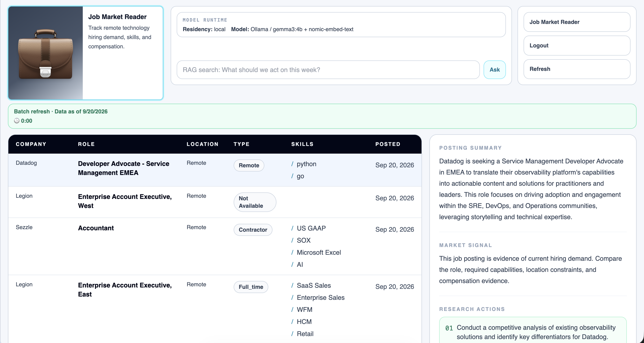Viewport: 644px width, 343px height.
Task: Click the Refresh button
Action: click(577, 69)
